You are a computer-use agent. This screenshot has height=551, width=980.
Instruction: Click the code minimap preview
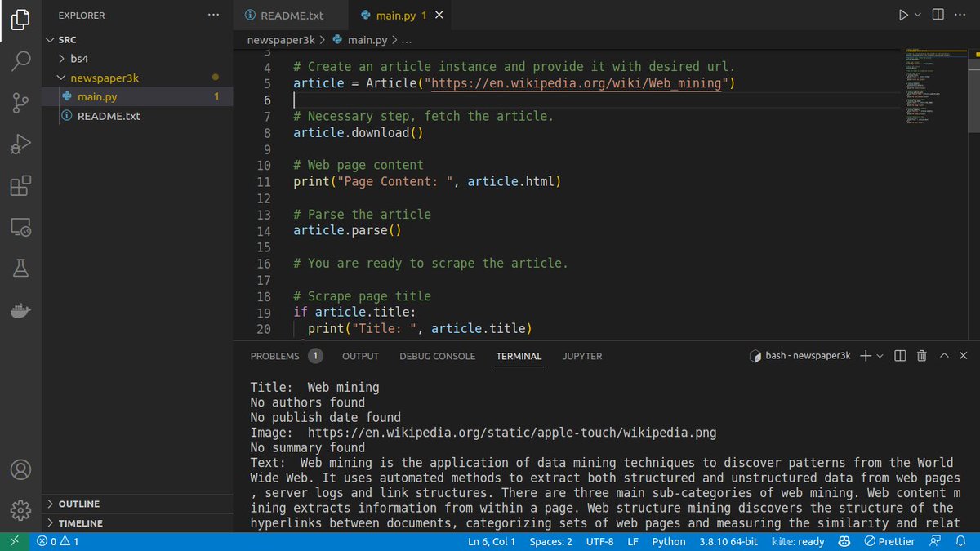(937, 86)
